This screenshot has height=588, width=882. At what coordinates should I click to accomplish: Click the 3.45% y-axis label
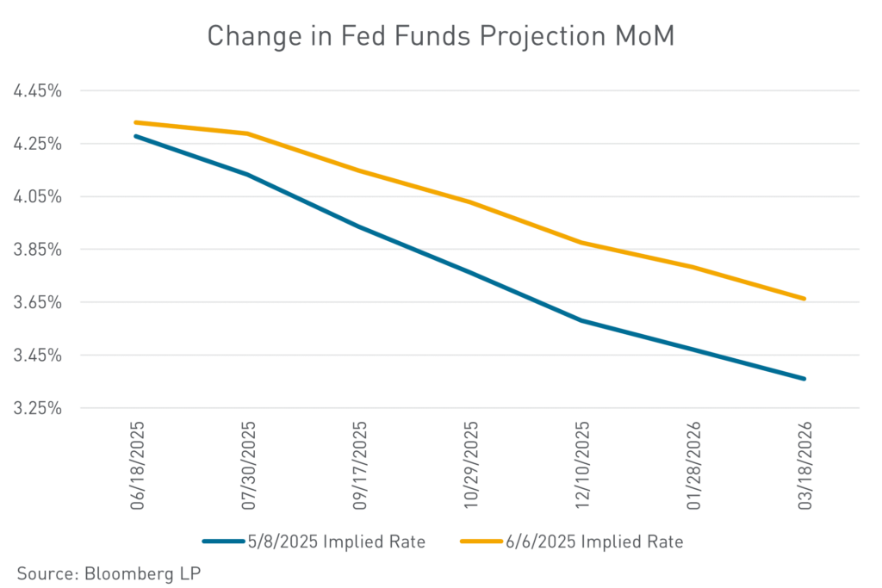(38, 356)
